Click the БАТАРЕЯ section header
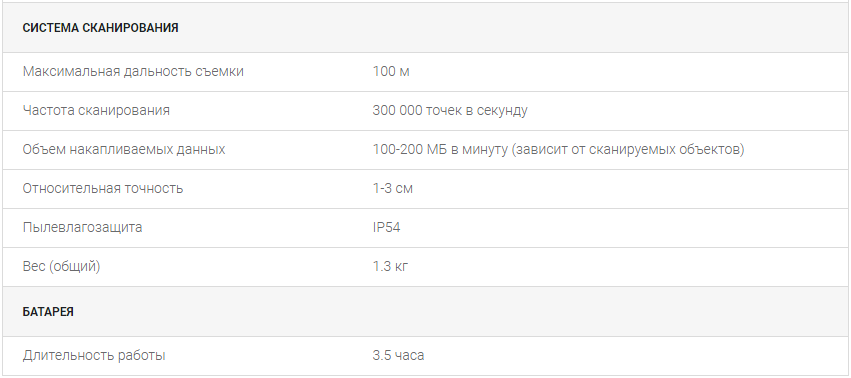Image resolution: width=851 pixels, height=378 pixels. [x=48, y=312]
